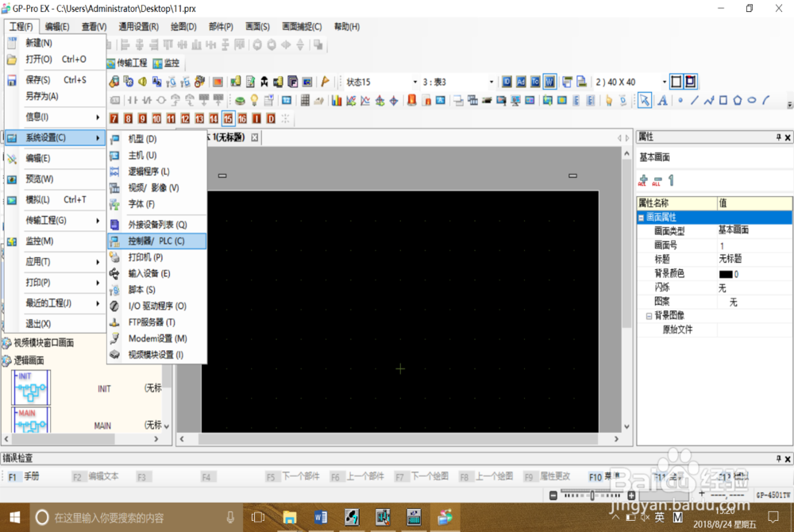Toggle the 'Tc' display button
Viewport: 794px width, 532px height.
[x=535, y=82]
